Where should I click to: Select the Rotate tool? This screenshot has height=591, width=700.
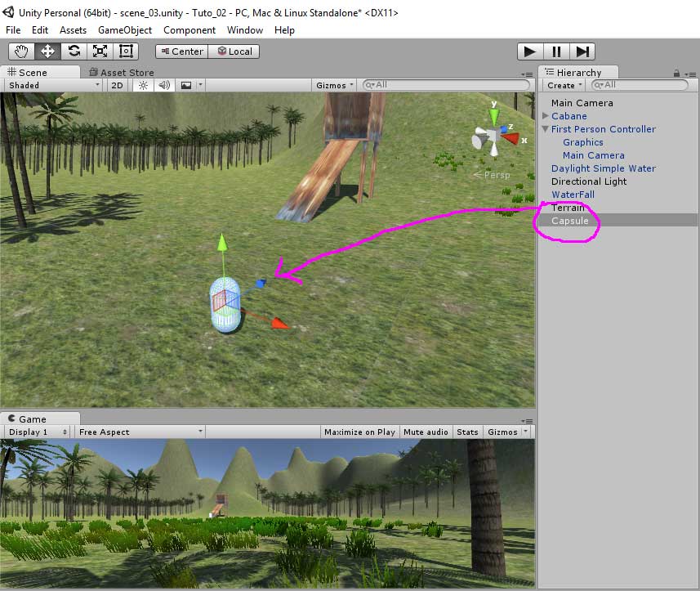[x=74, y=51]
